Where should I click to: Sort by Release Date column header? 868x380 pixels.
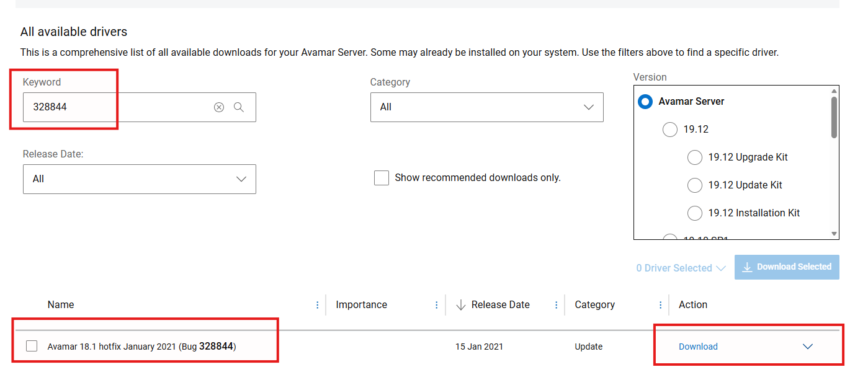(501, 305)
